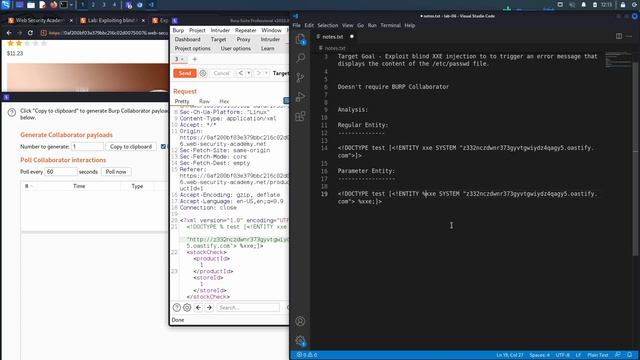Close Web Security Academy browser tab
The image size is (640, 360).
click(x=71, y=20)
